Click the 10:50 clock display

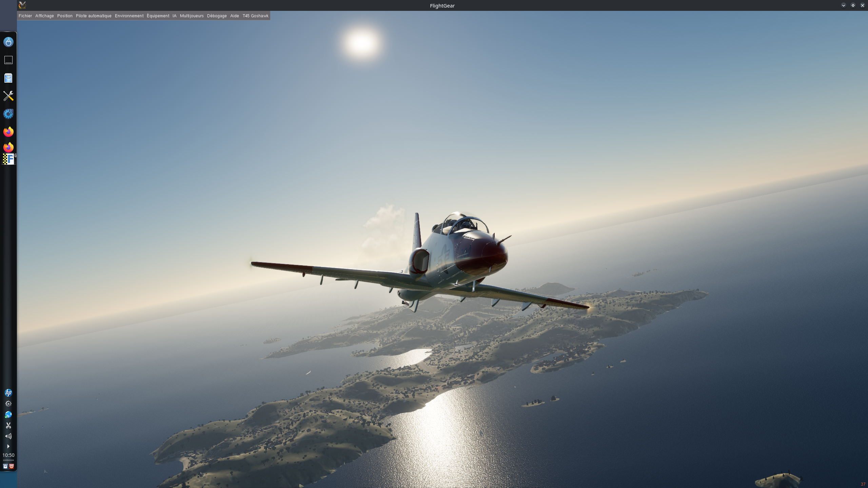point(8,455)
